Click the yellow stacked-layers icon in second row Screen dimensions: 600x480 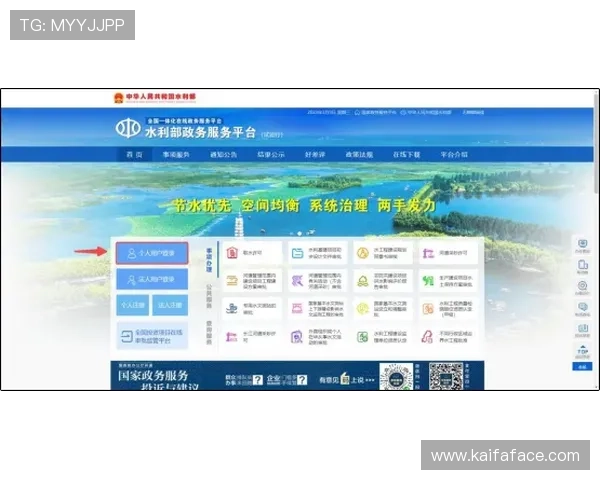tap(232, 281)
